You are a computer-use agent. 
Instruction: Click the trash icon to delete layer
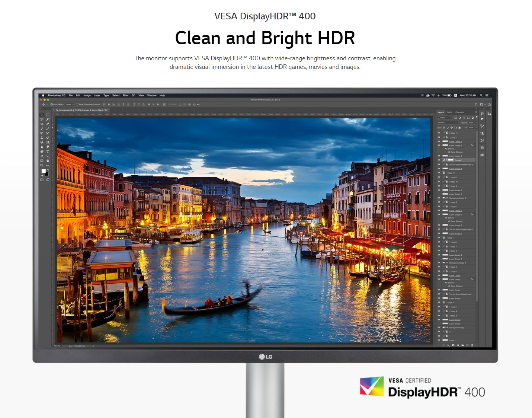click(472, 345)
